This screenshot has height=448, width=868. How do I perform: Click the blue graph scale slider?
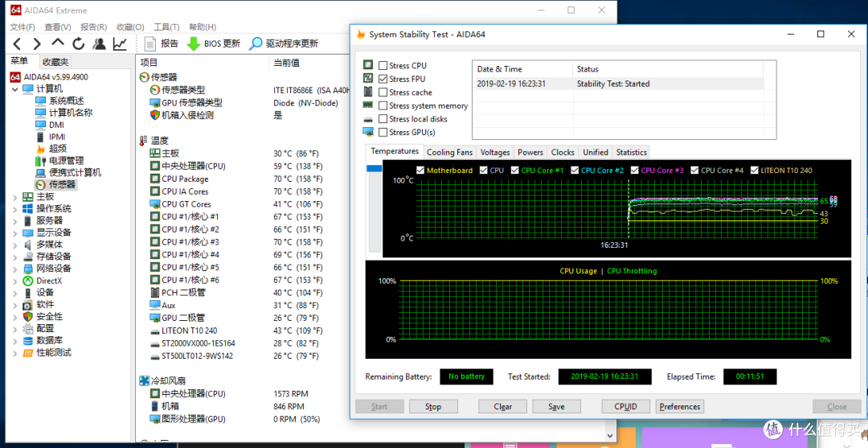(x=375, y=168)
